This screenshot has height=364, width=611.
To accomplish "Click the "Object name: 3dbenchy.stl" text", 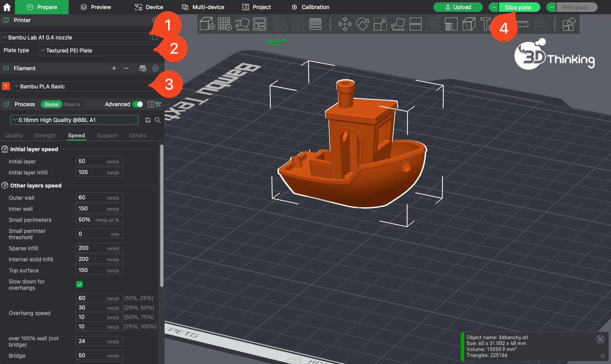I will [497, 337].
